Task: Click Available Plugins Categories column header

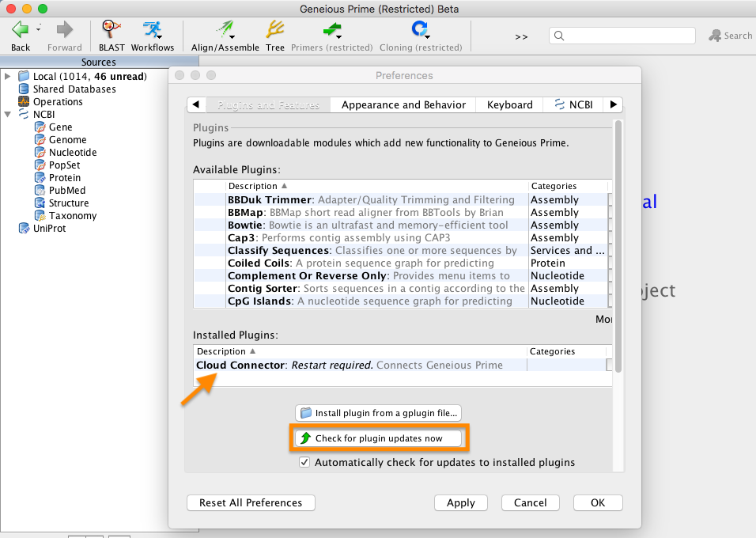Action: click(568, 186)
